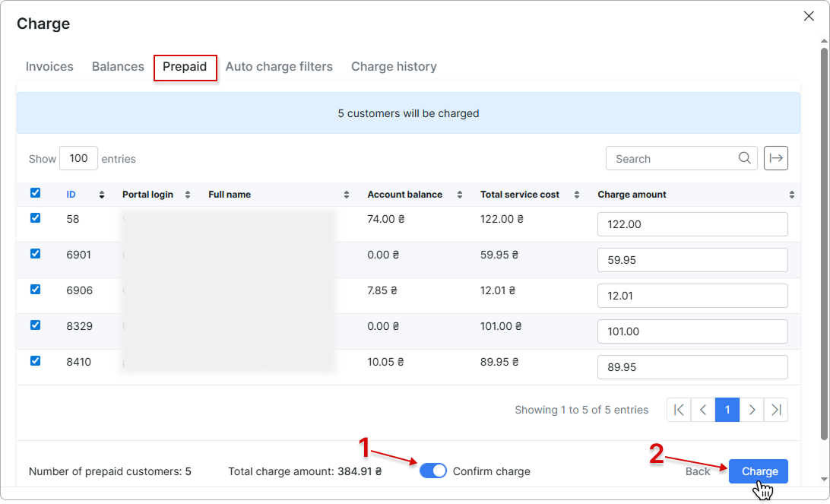Viewport: 830px width, 504px height.
Task: Sort by Account balance column
Action: 459,195
